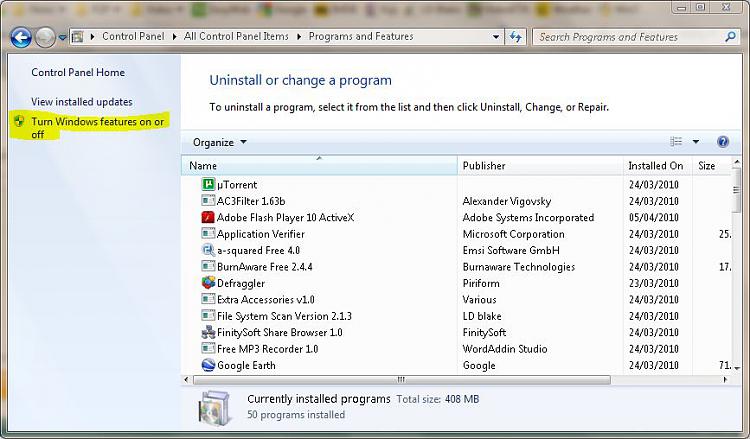750x439 pixels.
Task: Click the vertical scrollbar thumb
Action: point(737,190)
